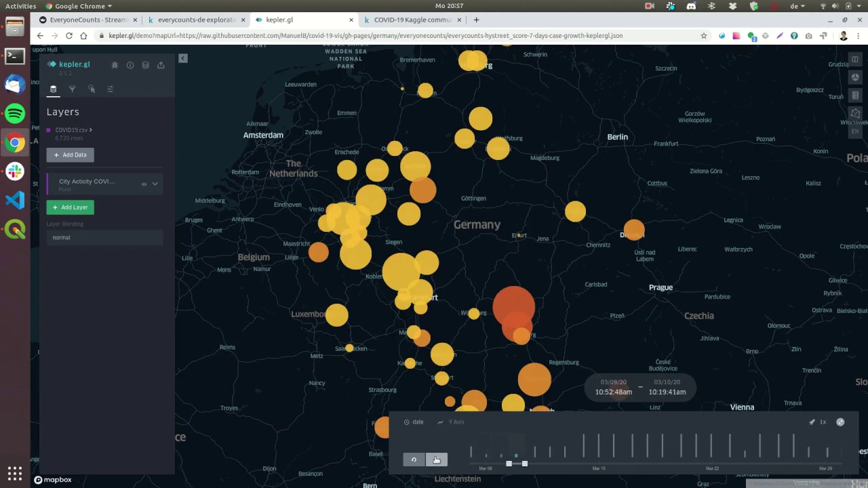
Task: Bookmark this page with star icon
Action: click(x=704, y=36)
